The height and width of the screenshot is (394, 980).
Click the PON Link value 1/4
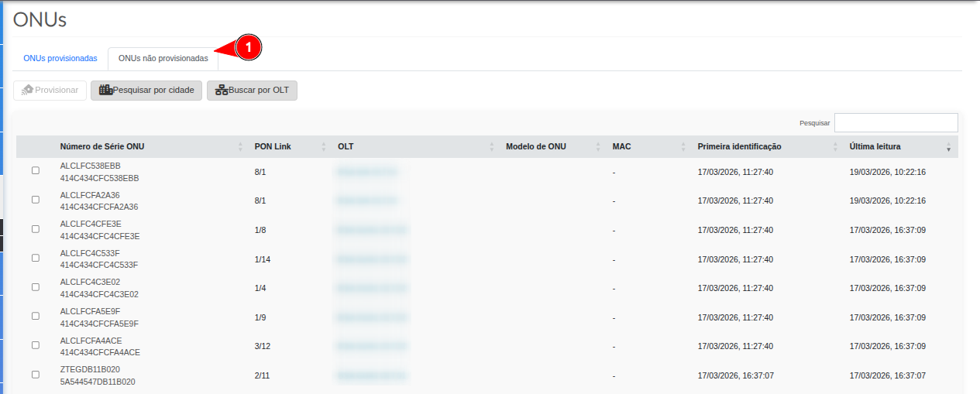tap(260, 288)
